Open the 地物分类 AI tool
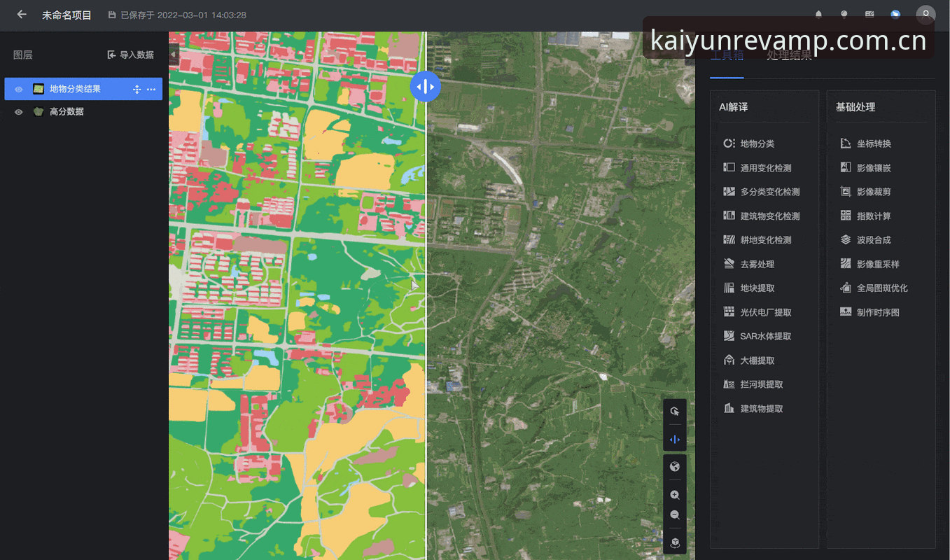Viewport: 950px width, 560px height. point(748,143)
